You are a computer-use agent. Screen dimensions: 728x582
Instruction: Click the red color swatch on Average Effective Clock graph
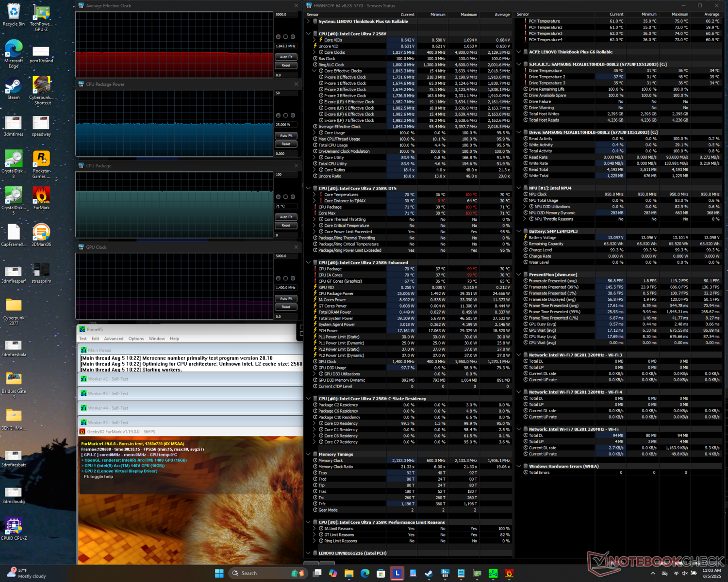(278, 37)
